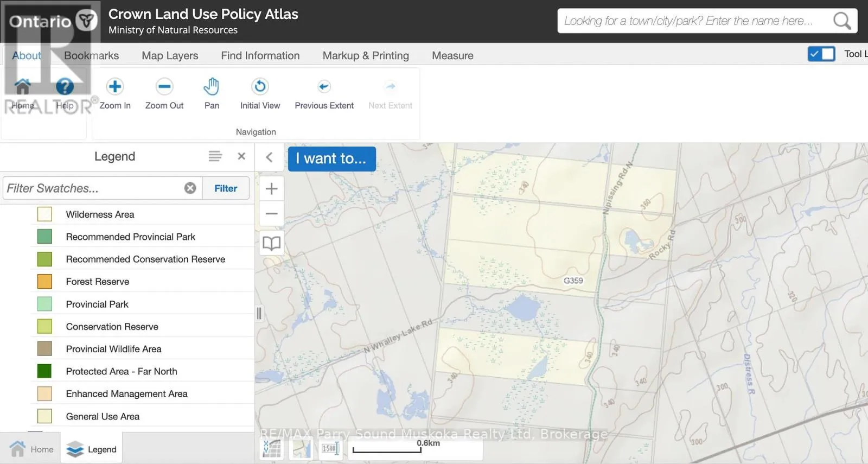
Task: Open the XY coordinates widget
Action: tap(271, 448)
